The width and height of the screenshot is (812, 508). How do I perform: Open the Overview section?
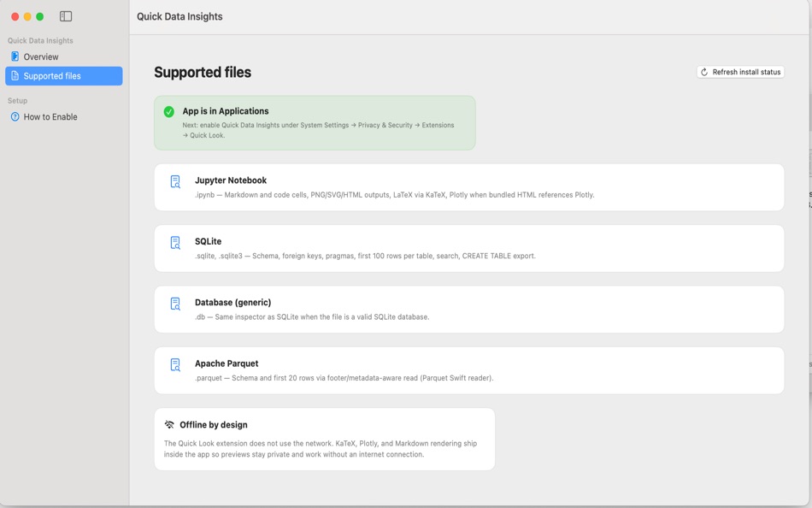coord(64,56)
